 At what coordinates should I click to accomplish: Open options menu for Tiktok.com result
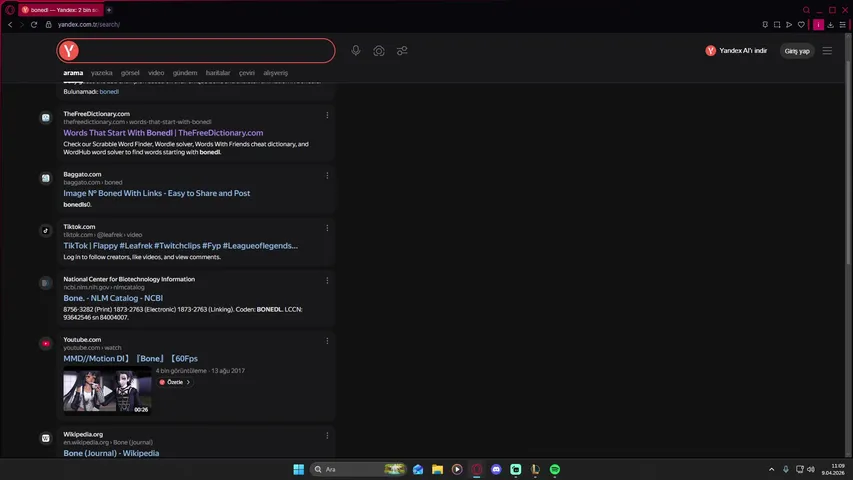pyautogui.click(x=327, y=228)
